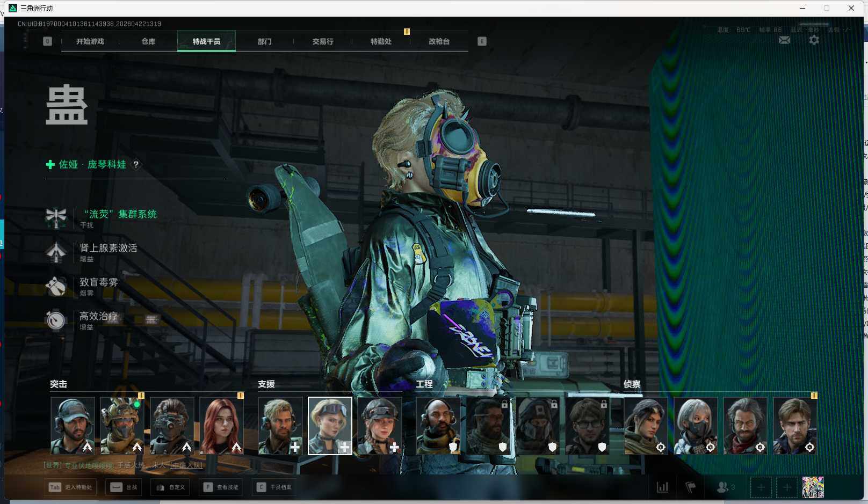868x504 pixels.
Task: Switch to the 部门 tab
Action: (x=264, y=41)
